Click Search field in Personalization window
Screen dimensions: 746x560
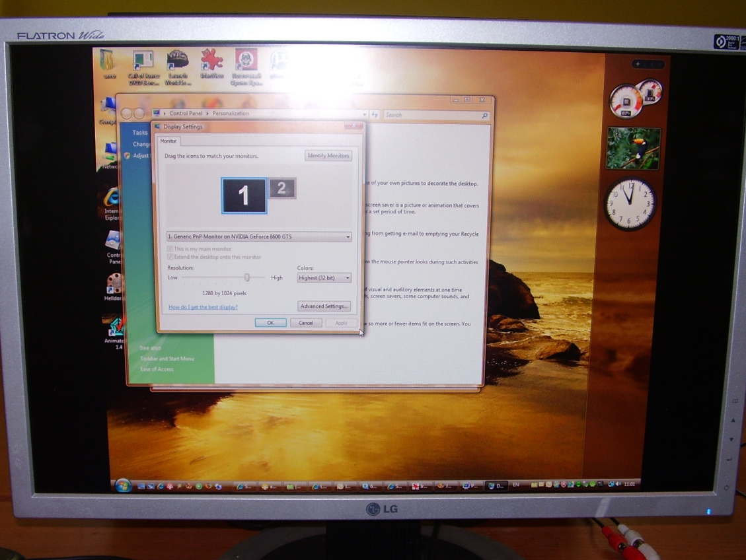pos(436,115)
